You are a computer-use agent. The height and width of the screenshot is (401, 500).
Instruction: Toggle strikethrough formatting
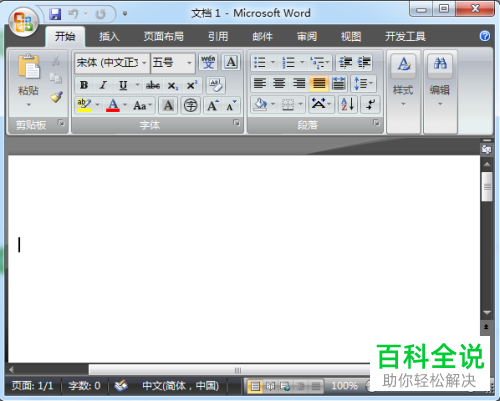153,85
